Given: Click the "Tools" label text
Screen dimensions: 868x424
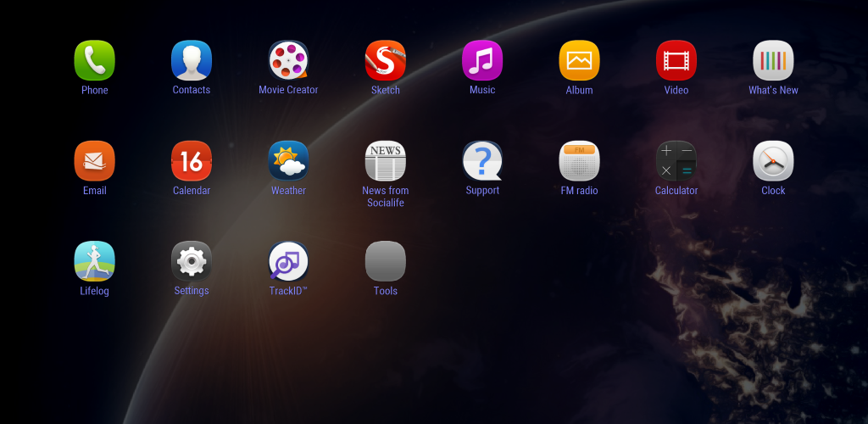Looking at the screenshot, I should pos(386,291).
